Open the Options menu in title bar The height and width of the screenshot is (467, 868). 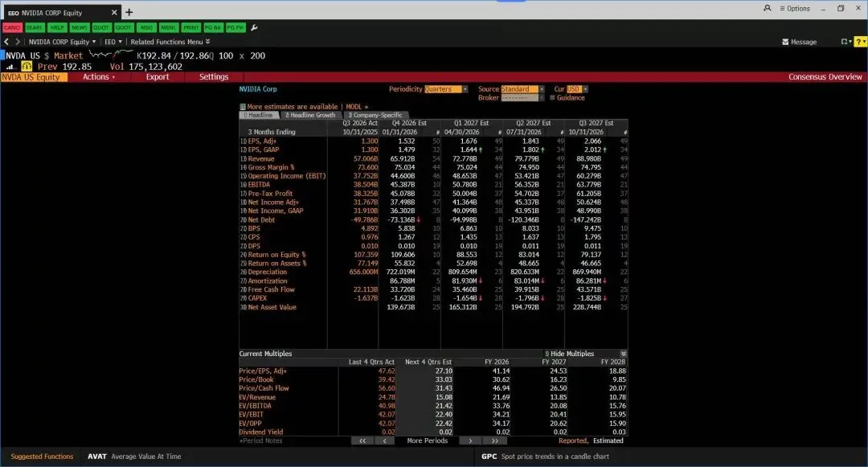pos(795,8)
